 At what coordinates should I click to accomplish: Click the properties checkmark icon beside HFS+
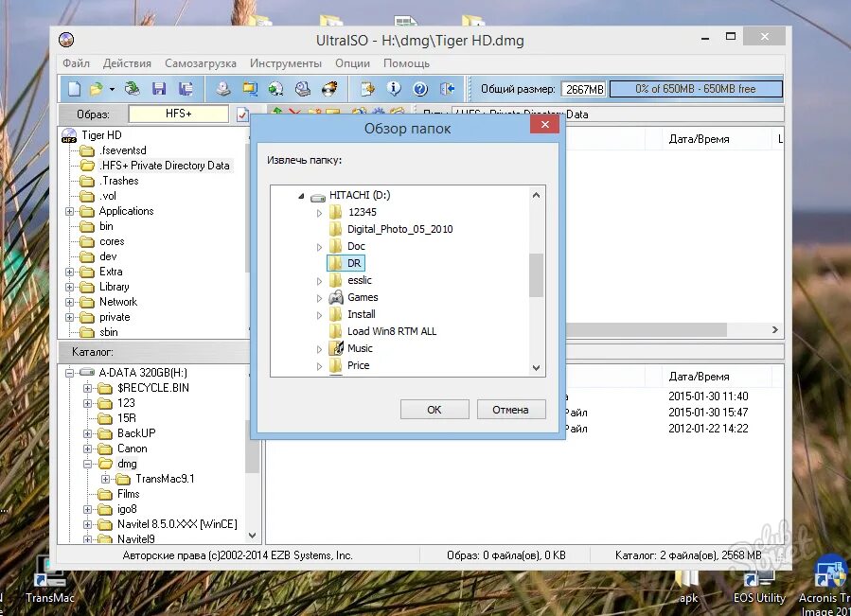point(242,114)
